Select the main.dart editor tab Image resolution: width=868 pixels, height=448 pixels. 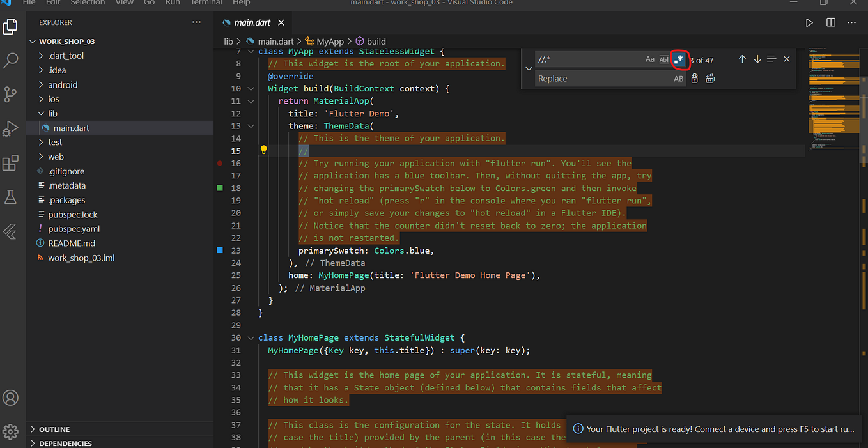251,22
